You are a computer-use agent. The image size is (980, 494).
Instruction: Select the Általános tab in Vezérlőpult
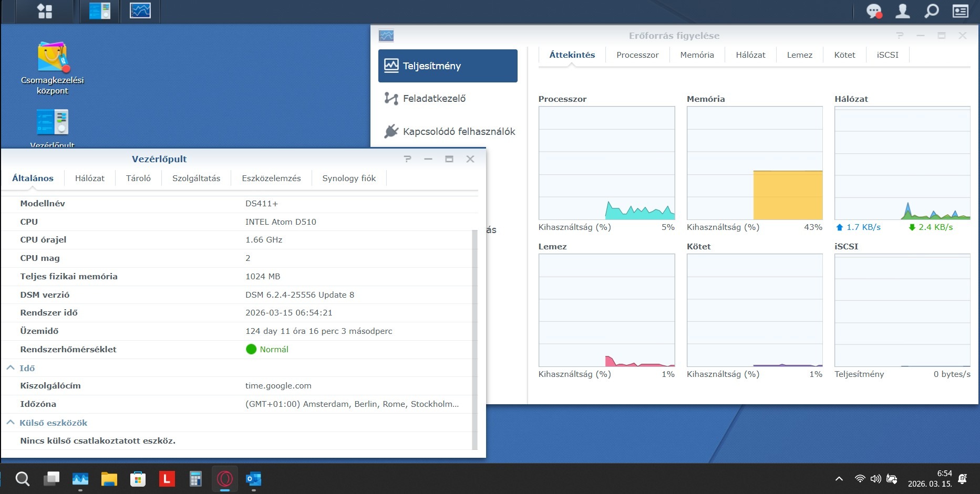(x=33, y=178)
